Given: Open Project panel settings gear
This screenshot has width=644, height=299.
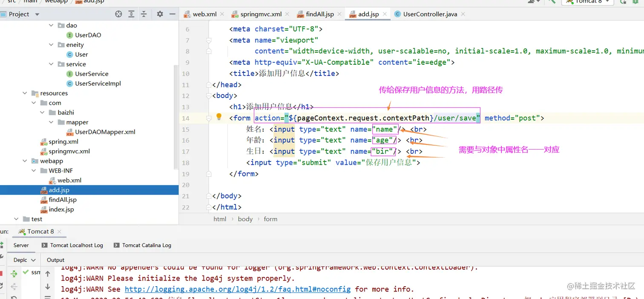Looking at the screenshot, I should click(160, 14).
